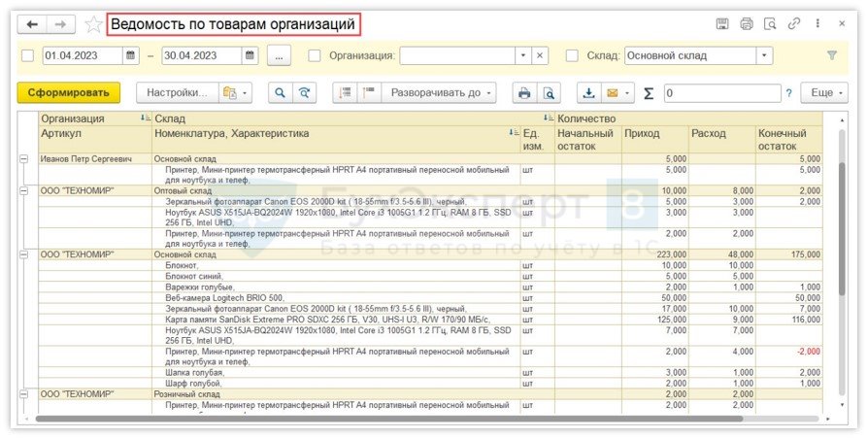Click in the start date field 01.04.2023
This screenshot has width=868, height=439.
pyautogui.click(x=83, y=55)
